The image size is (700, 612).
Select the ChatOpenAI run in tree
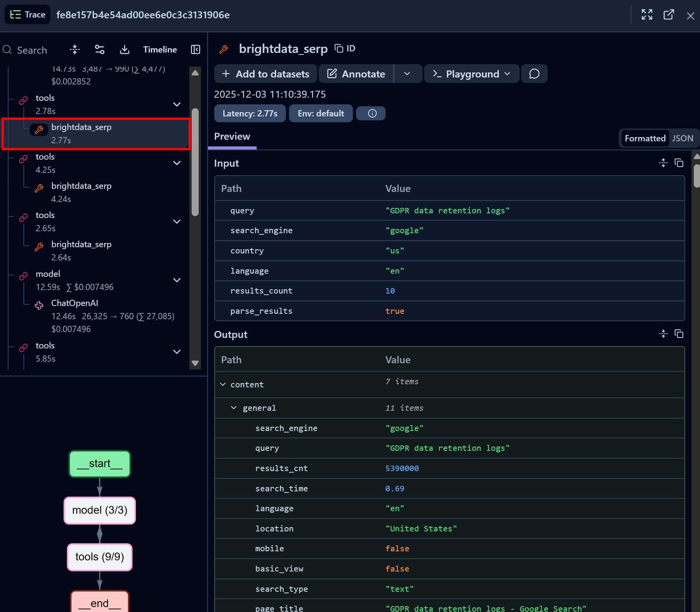74,303
